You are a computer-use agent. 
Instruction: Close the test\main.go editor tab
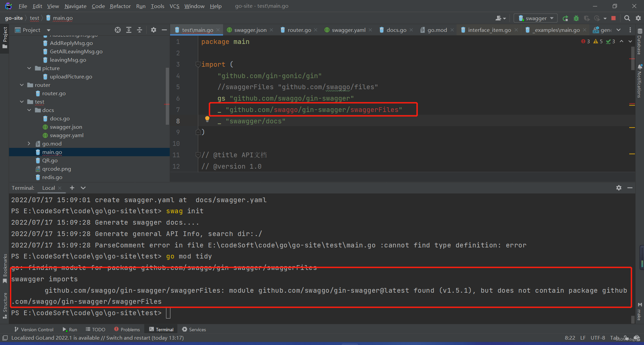(218, 30)
